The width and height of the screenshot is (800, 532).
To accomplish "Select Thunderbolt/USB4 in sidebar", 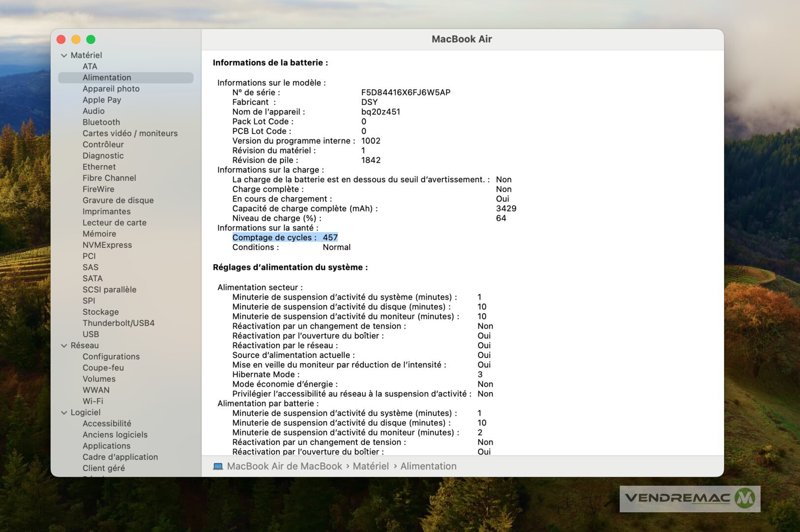I will click(118, 323).
